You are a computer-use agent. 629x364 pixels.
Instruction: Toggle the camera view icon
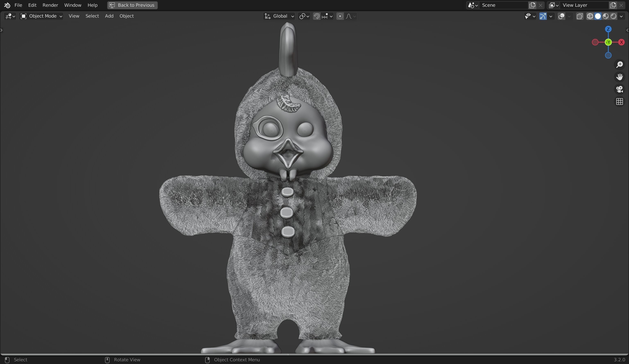click(619, 89)
